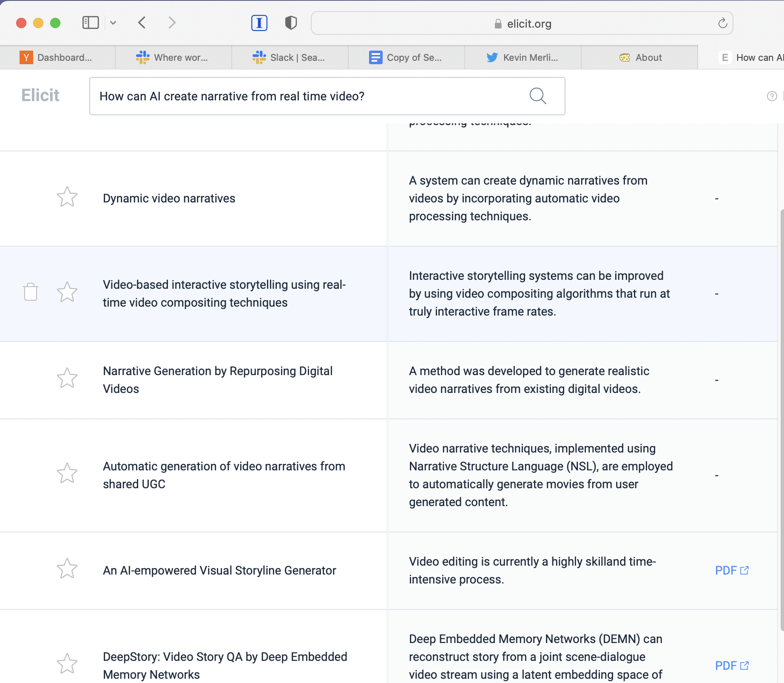The height and width of the screenshot is (683, 784).
Task: Go back to previous page
Action: coord(142,23)
